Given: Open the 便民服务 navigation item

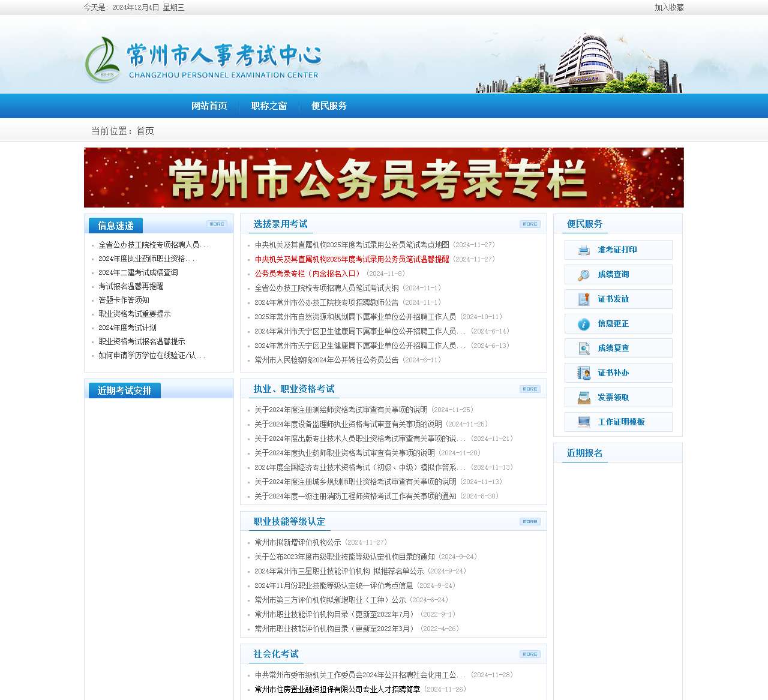Looking at the screenshot, I should pyautogui.click(x=329, y=106).
